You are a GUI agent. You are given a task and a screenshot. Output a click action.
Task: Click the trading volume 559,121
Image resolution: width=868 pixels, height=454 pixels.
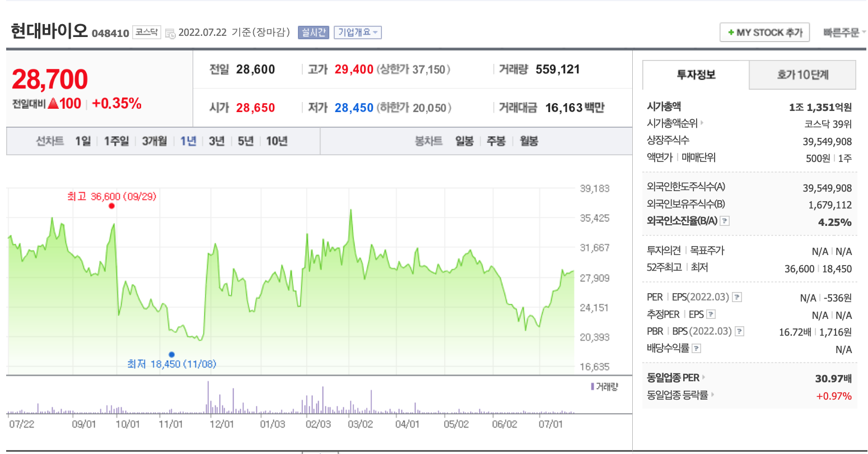click(558, 70)
